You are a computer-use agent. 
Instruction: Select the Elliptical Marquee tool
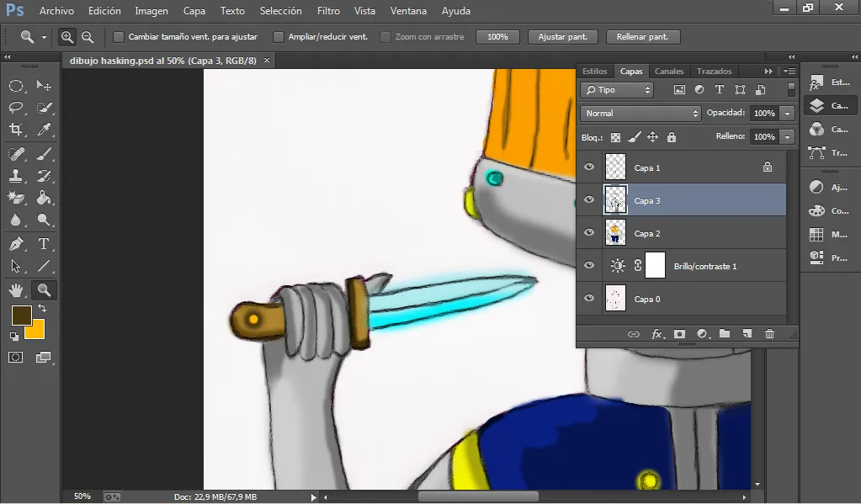click(16, 86)
